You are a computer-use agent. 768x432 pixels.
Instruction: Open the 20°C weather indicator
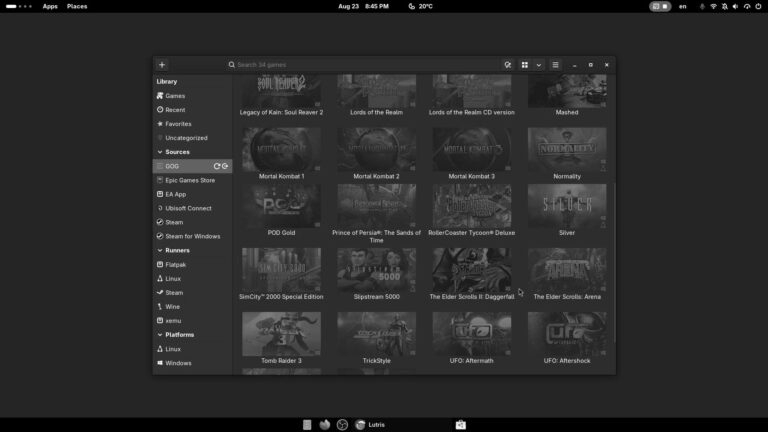tap(420, 6)
